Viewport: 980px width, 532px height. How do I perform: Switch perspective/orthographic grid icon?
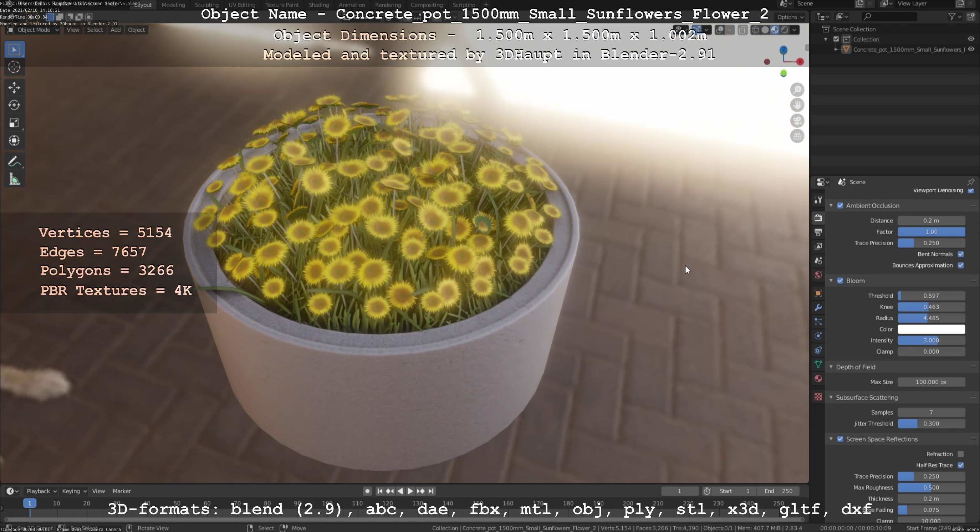click(797, 136)
